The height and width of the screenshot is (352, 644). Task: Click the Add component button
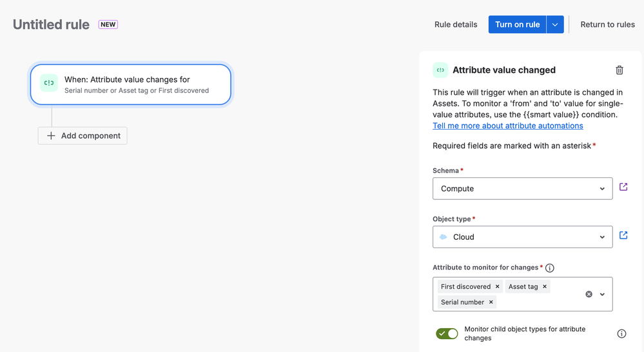(83, 135)
